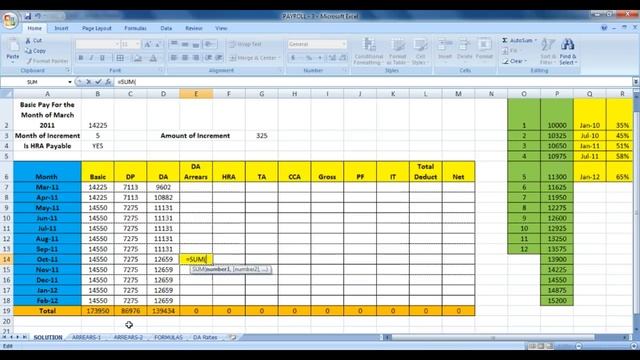This screenshot has height=360, width=640.
Task: Toggle Underline formatting
Action: pyautogui.click(x=102, y=58)
